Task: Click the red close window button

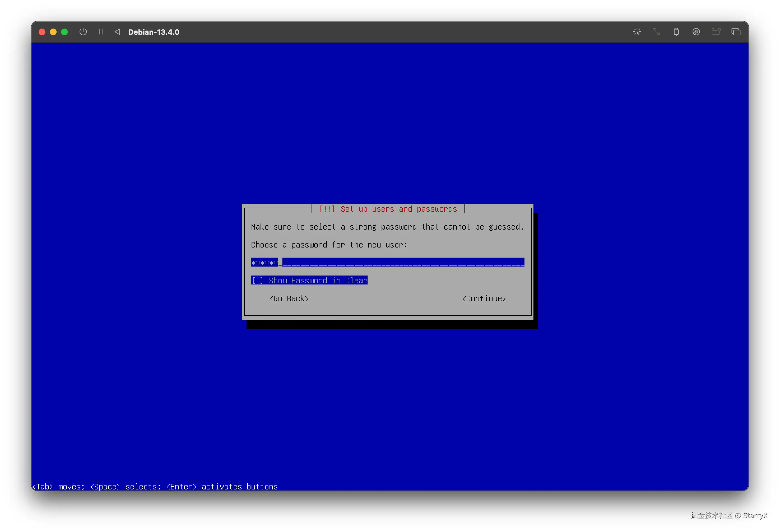Action: click(42, 32)
